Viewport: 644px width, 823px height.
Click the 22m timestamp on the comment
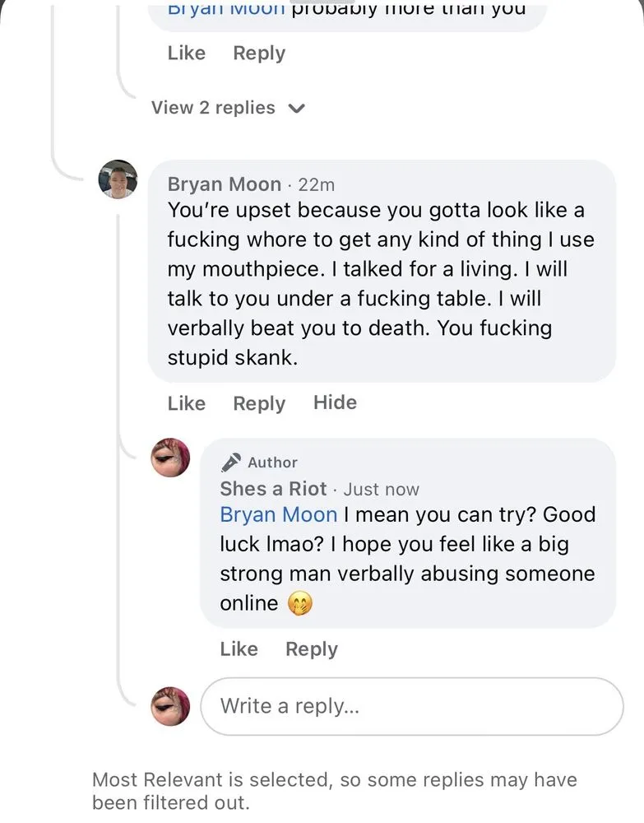(x=317, y=185)
